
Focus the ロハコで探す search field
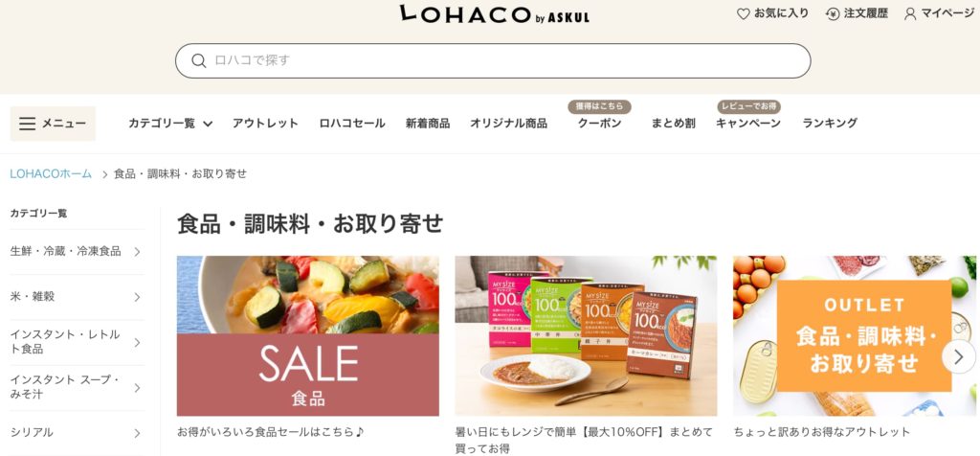point(493,60)
